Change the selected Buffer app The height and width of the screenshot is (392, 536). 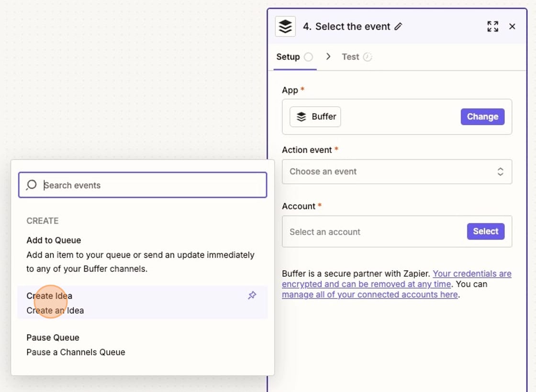coord(482,117)
